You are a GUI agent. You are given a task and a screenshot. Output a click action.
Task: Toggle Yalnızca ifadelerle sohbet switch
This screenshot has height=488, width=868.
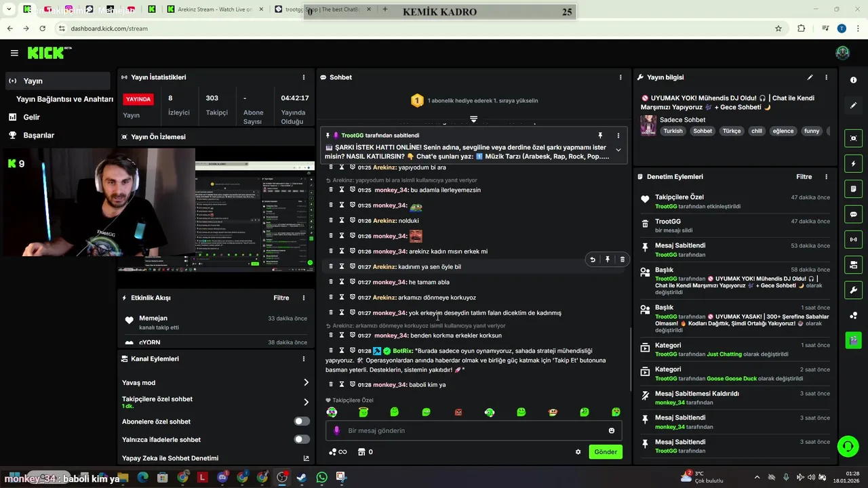click(x=302, y=439)
